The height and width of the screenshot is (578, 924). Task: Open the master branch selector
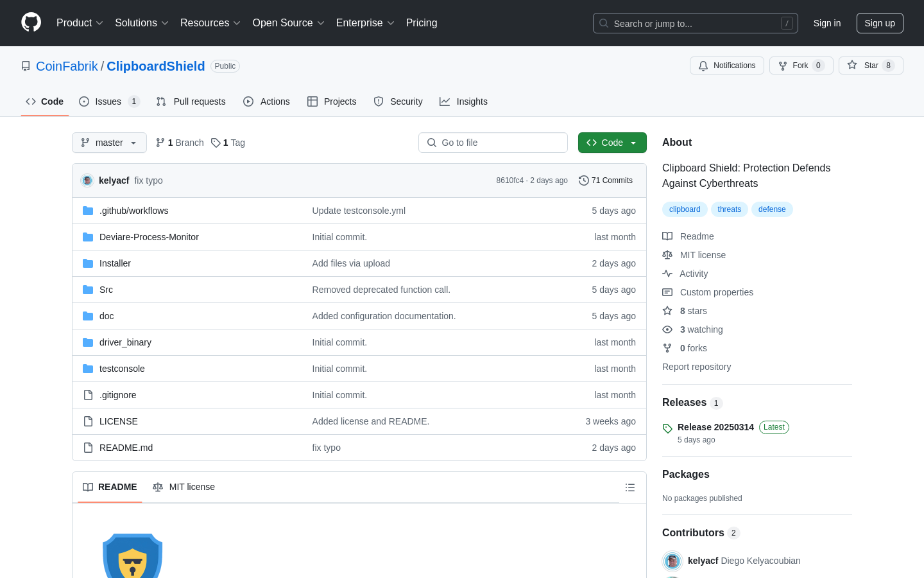[109, 143]
